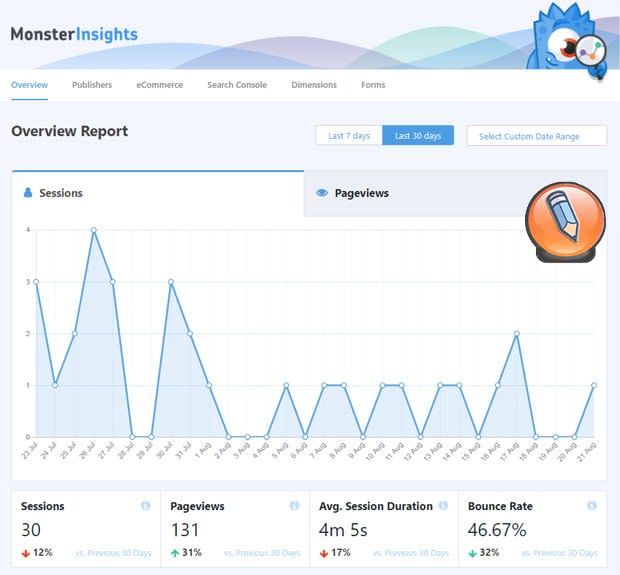Open the Dimensions tab
Screen dimensions: 620x575
point(314,85)
